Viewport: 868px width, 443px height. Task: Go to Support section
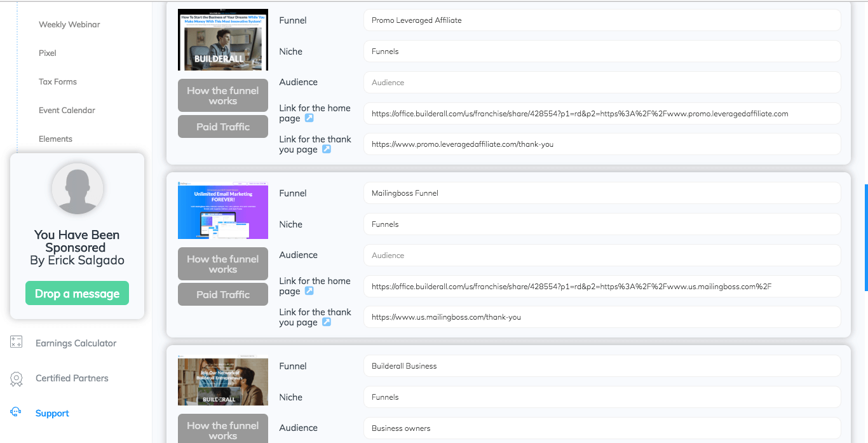pos(52,413)
